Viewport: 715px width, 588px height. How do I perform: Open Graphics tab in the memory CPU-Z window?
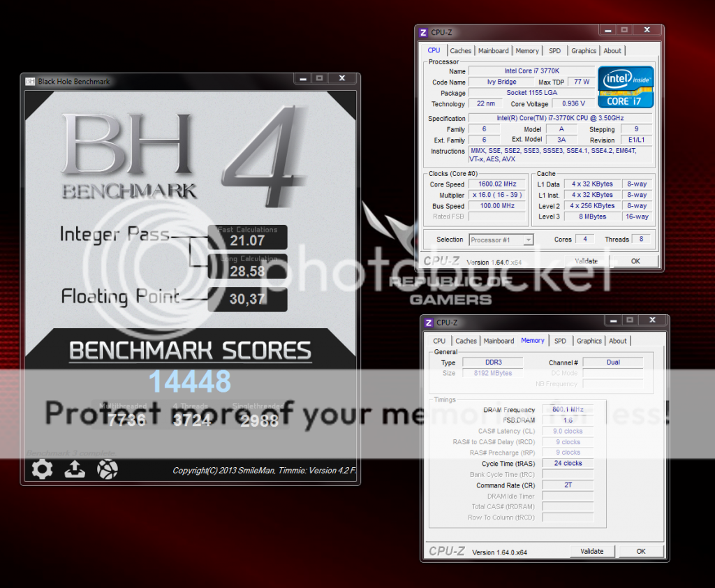pyautogui.click(x=589, y=341)
